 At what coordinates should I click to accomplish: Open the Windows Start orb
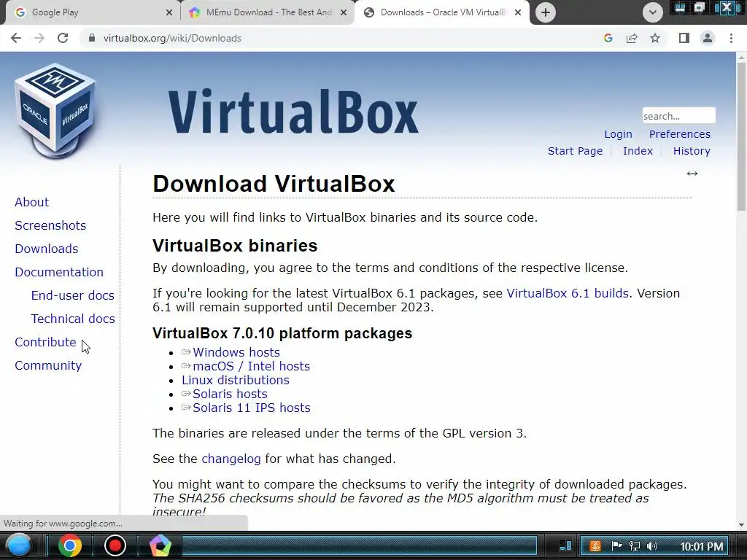18,545
